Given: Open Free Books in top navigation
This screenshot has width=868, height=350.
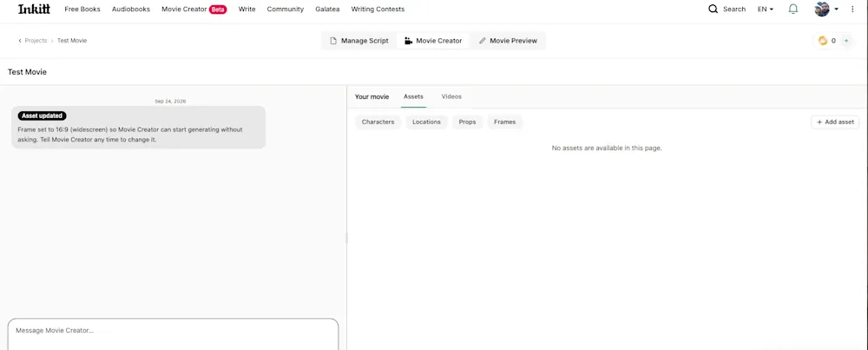Looking at the screenshot, I should (x=82, y=9).
